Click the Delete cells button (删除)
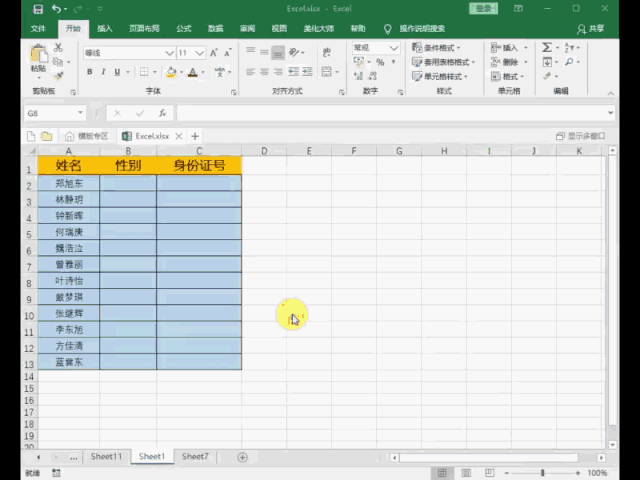Screen dimensions: 640x480 coord(504,62)
